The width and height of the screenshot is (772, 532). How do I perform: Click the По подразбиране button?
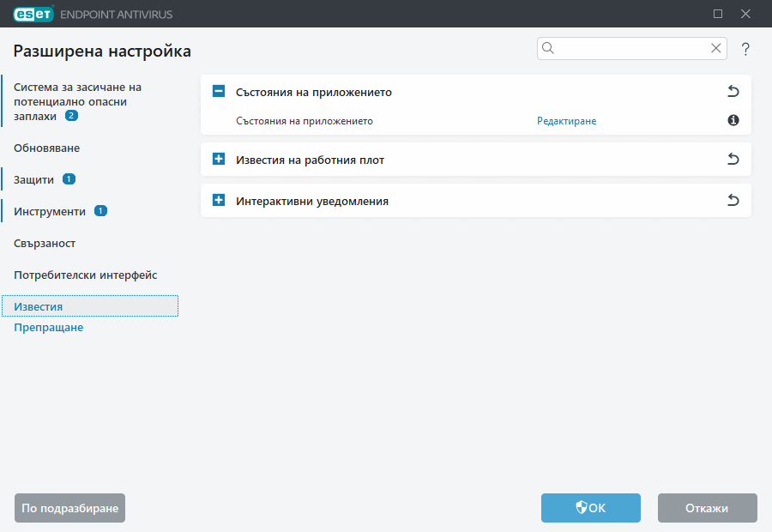69,508
